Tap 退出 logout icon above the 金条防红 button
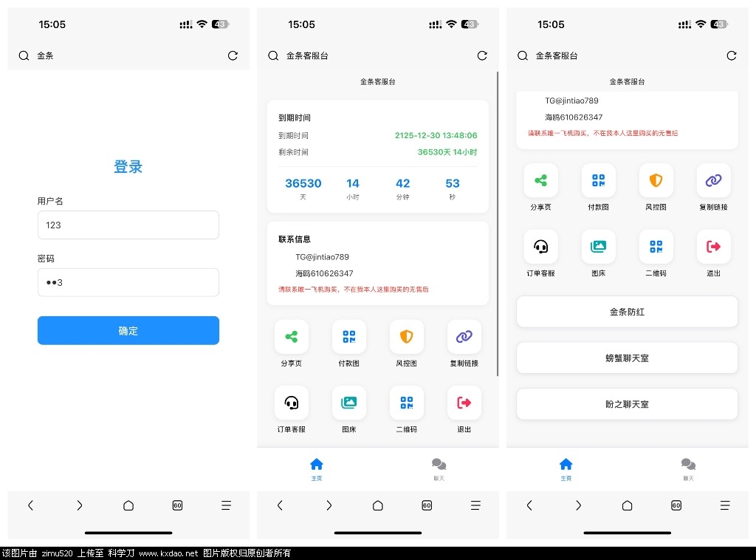756x560 pixels. (713, 247)
